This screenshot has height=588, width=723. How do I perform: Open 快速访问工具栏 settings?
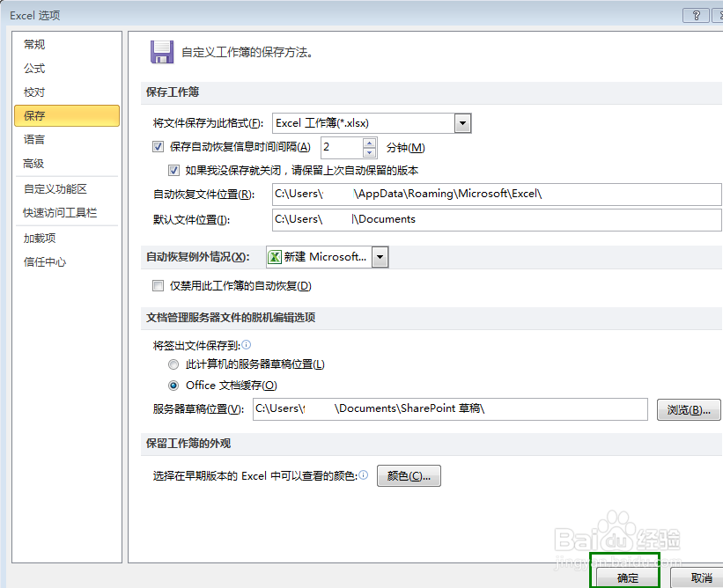[x=60, y=213]
